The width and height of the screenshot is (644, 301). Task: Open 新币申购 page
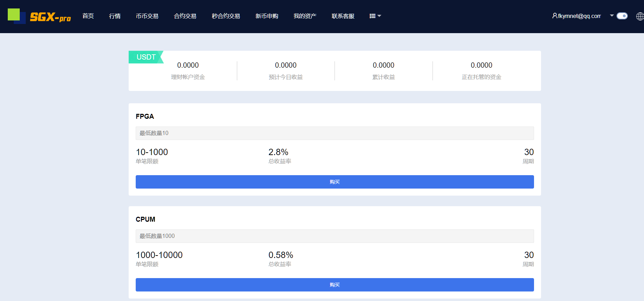click(267, 16)
